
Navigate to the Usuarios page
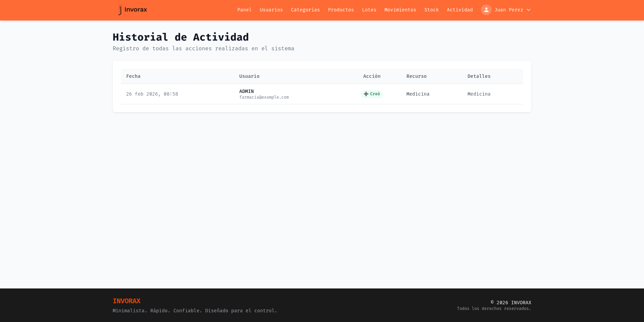pyautogui.click(x=271, y=10)
